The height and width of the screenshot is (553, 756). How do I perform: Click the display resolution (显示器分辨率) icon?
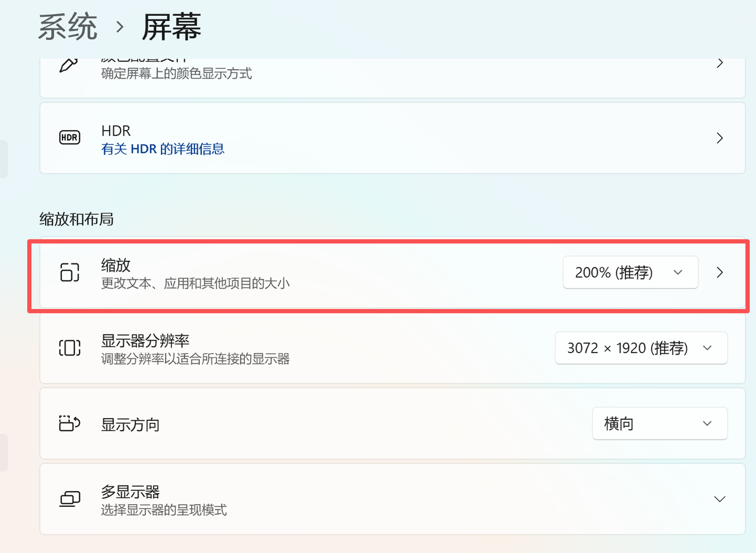click(x=70, y=348)
